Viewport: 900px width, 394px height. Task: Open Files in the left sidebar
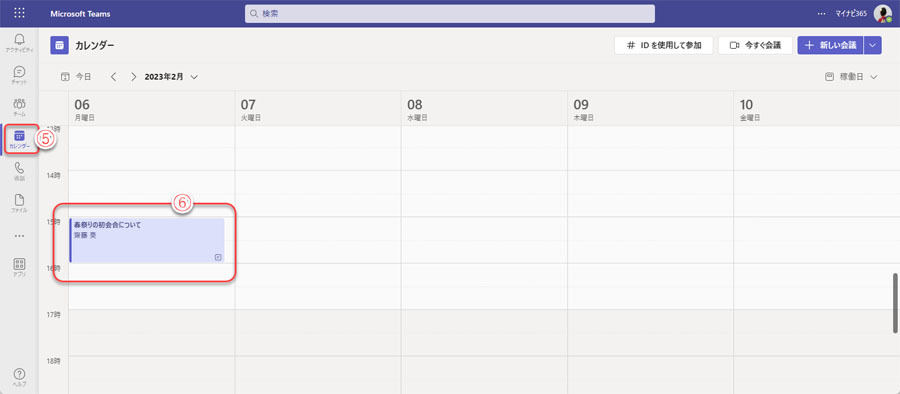point(20,203)
